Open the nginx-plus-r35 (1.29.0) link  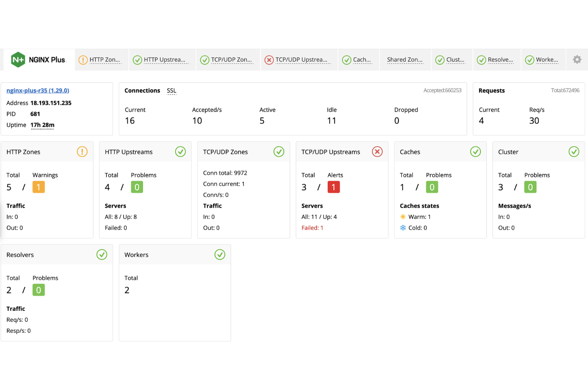click(x=38, y=91)
